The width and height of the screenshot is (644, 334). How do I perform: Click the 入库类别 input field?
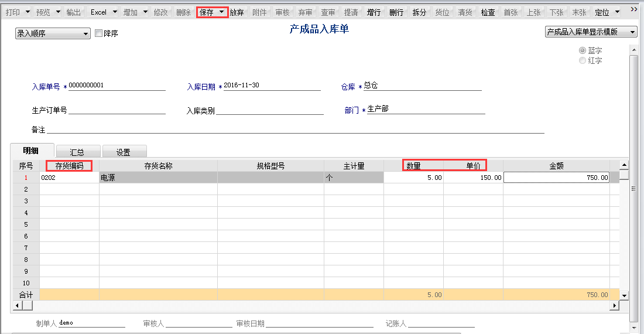tap(270, 110)
